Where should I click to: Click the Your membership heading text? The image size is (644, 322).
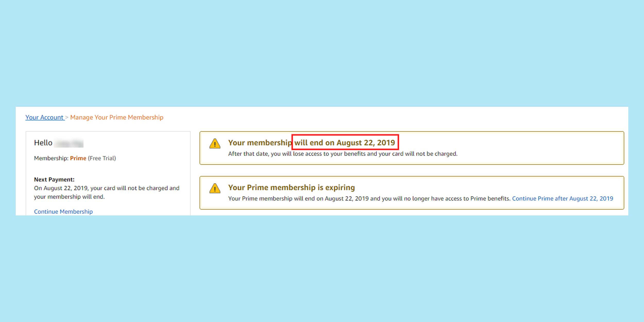click(x=260, y=143)
